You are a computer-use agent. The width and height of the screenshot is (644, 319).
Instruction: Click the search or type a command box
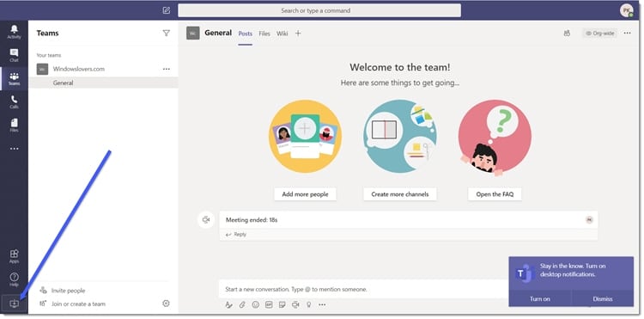319,10
